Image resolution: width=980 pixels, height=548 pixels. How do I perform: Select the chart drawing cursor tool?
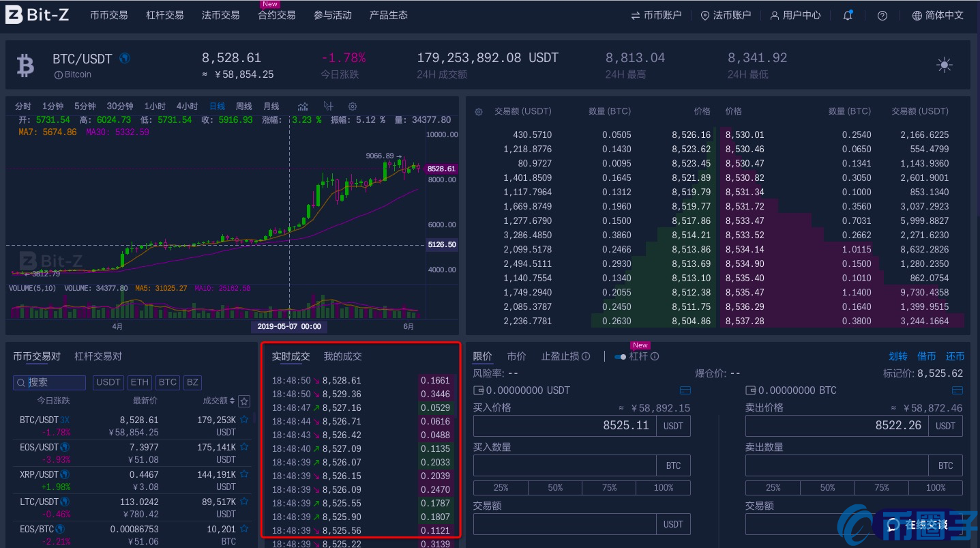328,106
